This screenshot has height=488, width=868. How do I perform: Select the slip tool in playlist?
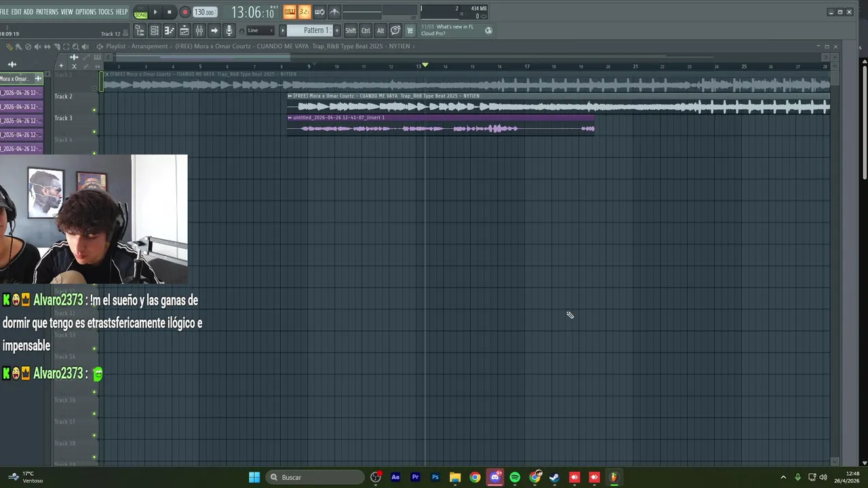[x=47, y=47]
